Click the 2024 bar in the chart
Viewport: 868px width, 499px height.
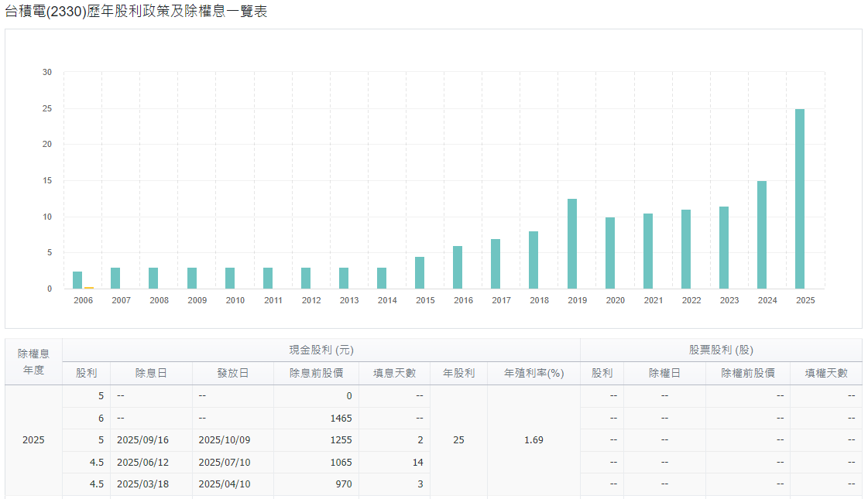click(762, 234)
